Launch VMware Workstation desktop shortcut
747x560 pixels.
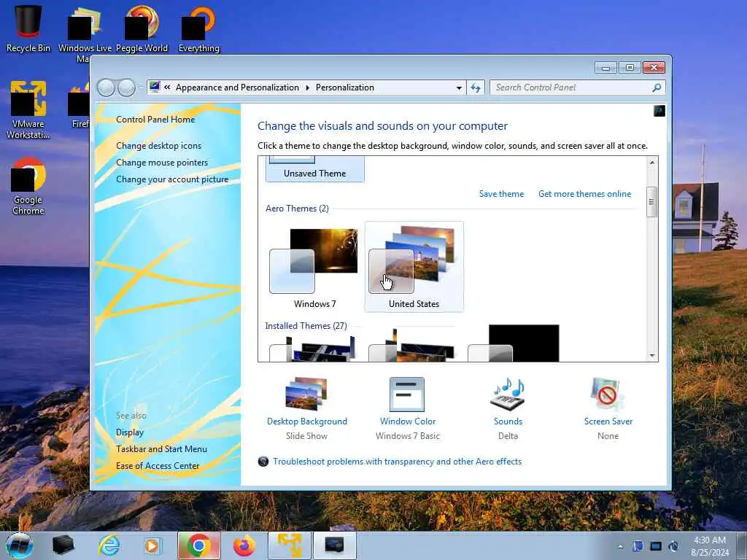point(28,109)
